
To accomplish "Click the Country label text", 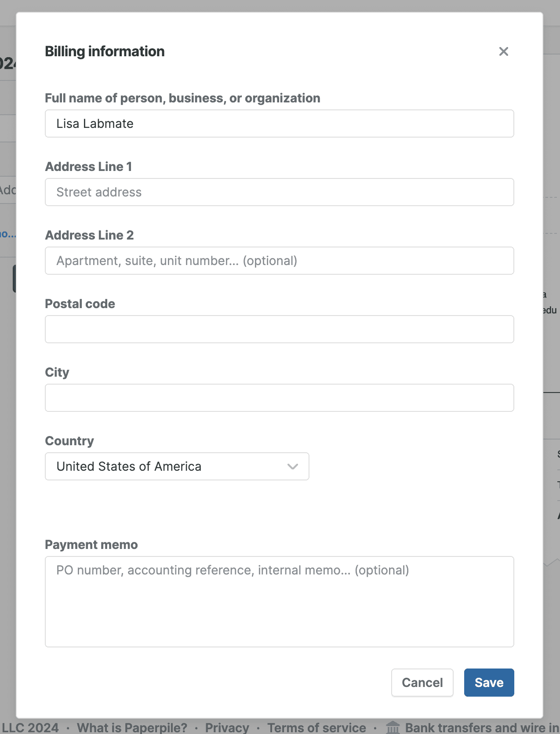I will click(69, 441).
